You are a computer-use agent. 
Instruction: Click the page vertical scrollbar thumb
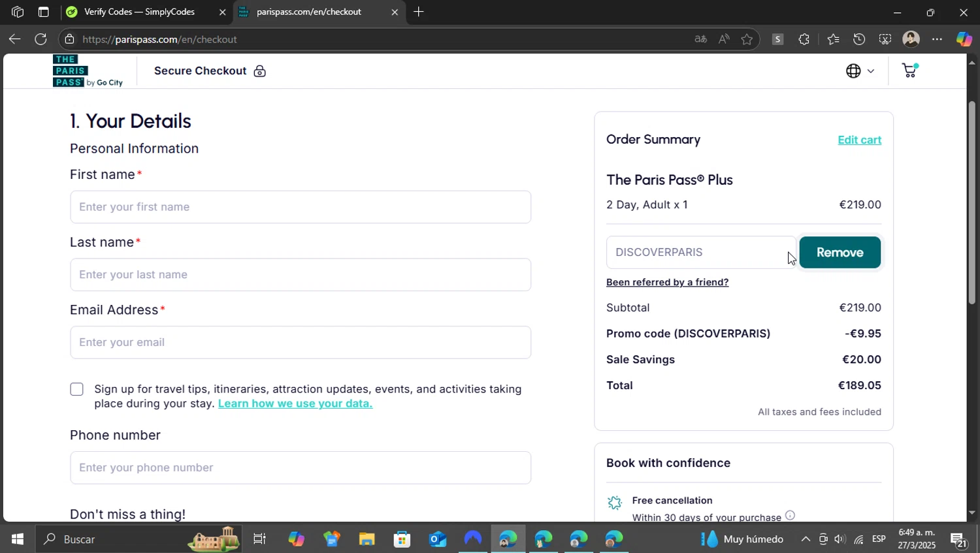972,202
